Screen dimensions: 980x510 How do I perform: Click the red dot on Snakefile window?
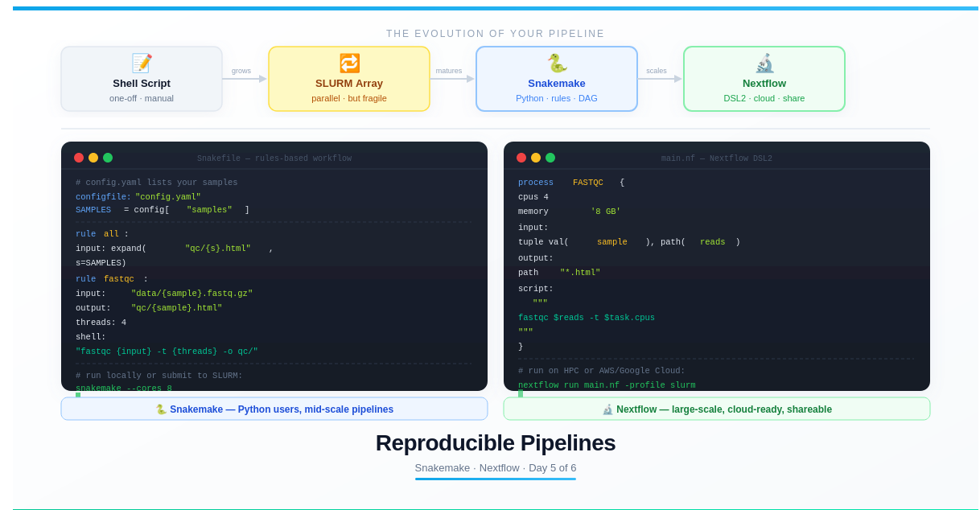point(79,158)
